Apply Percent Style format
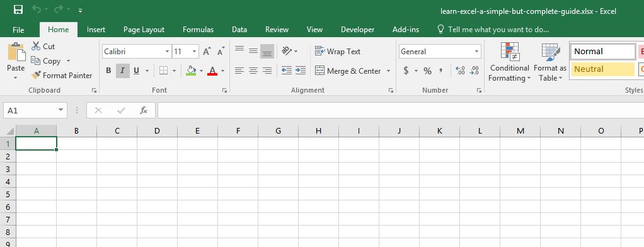The width and height of the screenshot is (644, 247). (428, 71)
